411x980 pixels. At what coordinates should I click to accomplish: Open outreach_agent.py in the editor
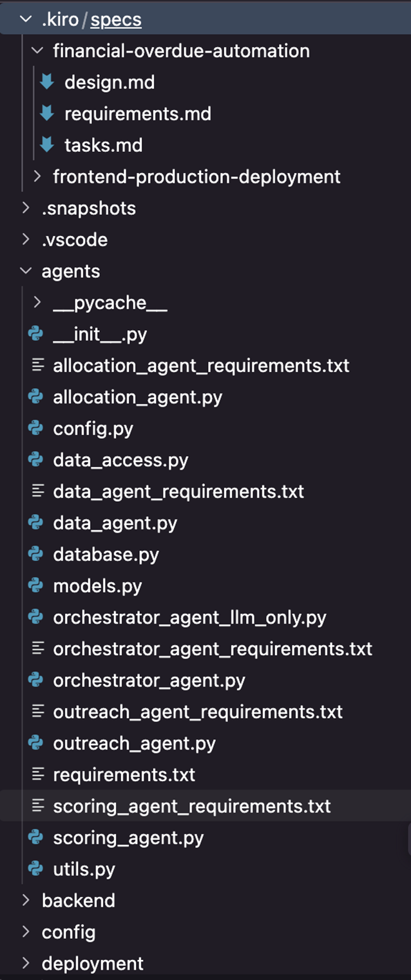point(134,743)
